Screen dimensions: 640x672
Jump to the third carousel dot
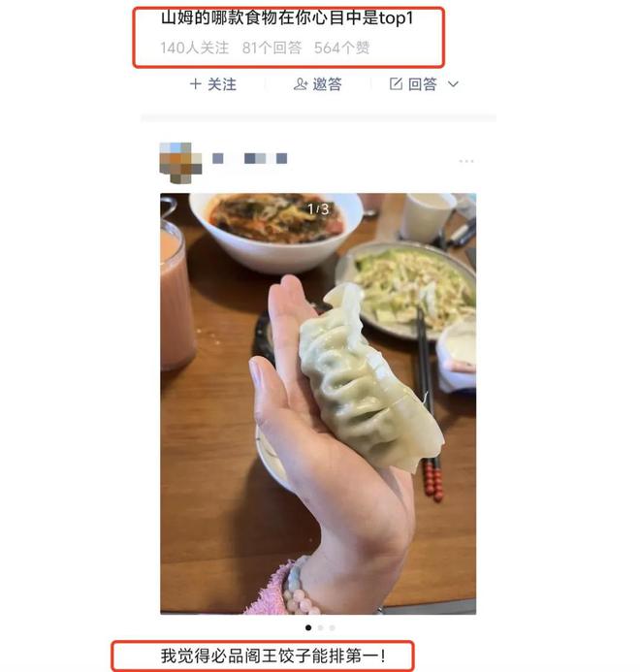(332, 627)
